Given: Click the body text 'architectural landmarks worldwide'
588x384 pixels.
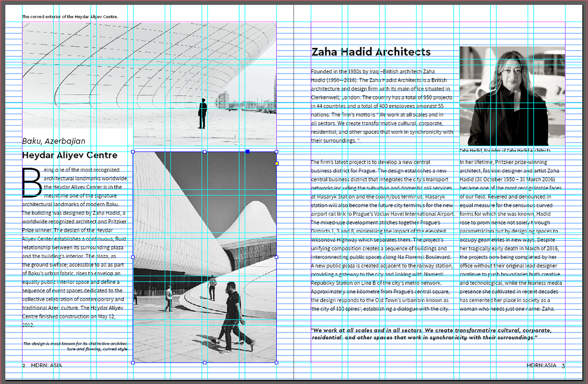Looking at the screenshot, I should click(x=85, y=178).
